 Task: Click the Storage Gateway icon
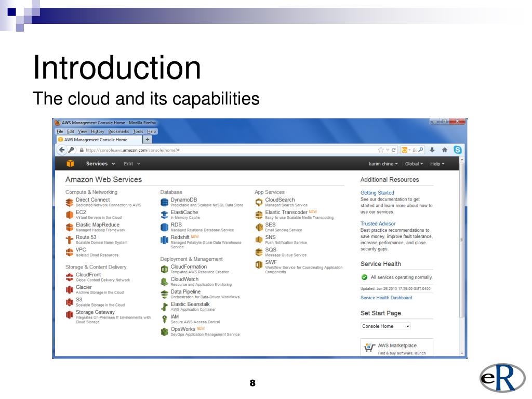[70, 315]
